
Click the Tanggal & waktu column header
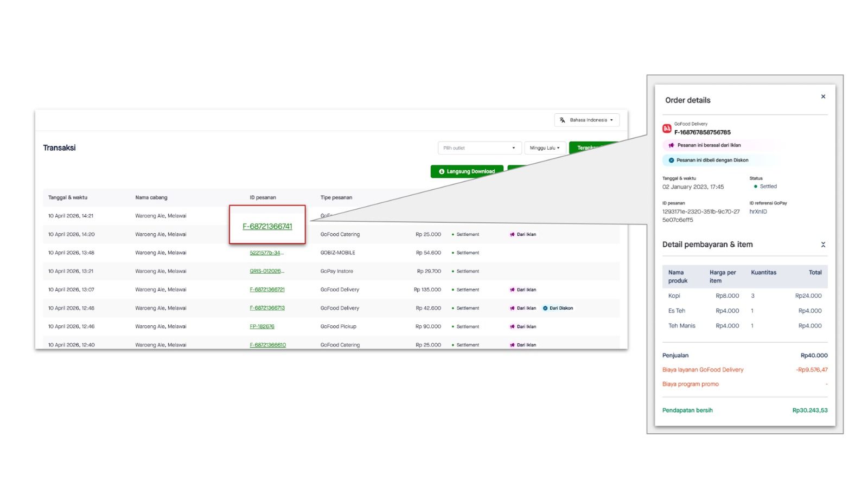68,198
